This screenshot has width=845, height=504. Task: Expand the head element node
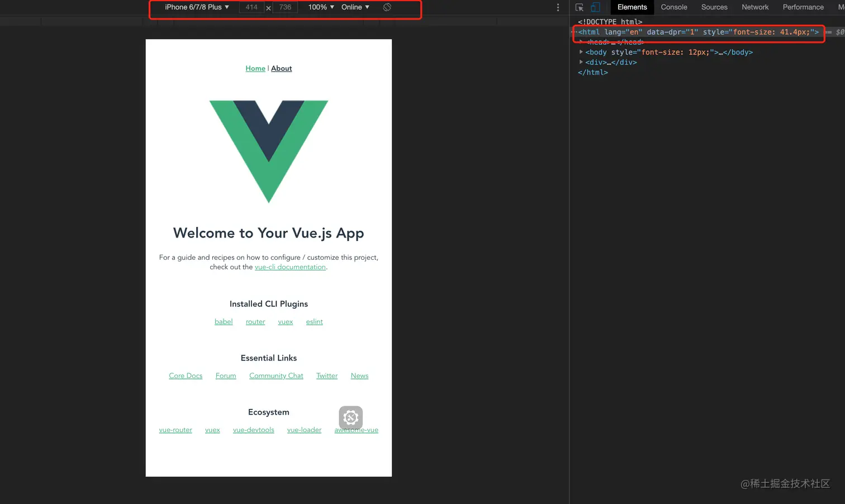(581, 42)
